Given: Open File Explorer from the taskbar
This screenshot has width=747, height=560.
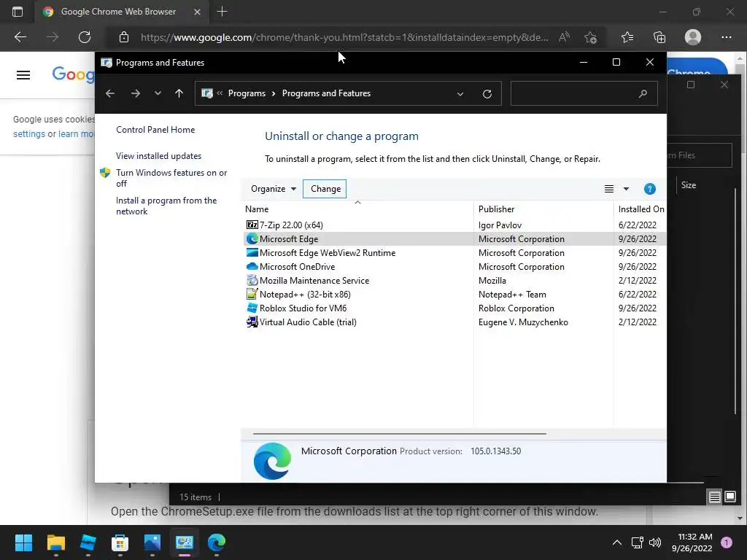Looking at the screenshot, I should (x=55, y=542).
